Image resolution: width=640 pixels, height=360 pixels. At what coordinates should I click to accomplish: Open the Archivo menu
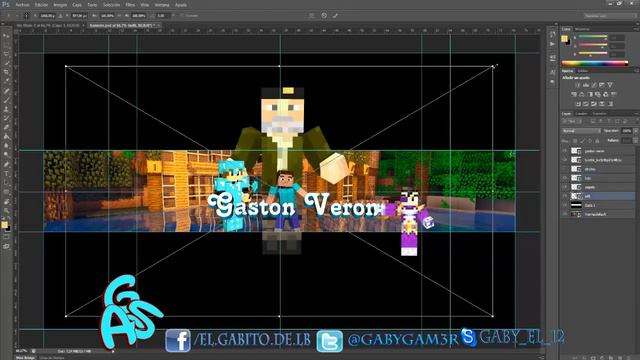(22, 5)
